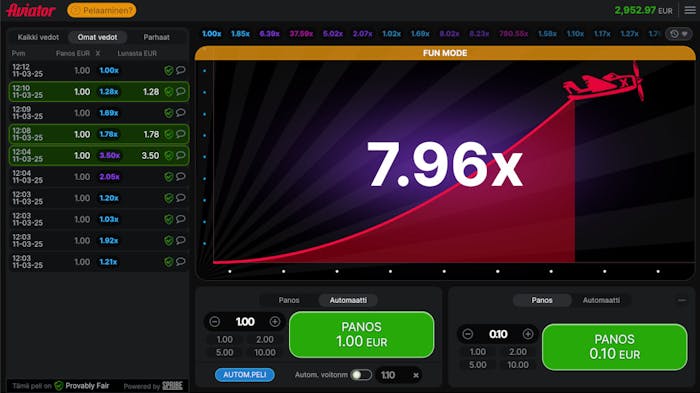This screenshot has height=393, width=700.
Task: Decrease left bet amount with minus icon
Action: pos(215,322)
